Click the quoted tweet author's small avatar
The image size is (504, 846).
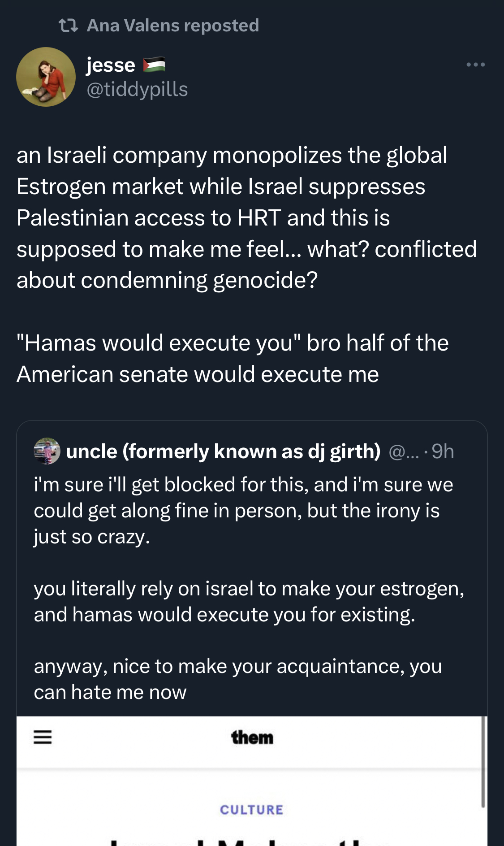[x=47, y=451]
